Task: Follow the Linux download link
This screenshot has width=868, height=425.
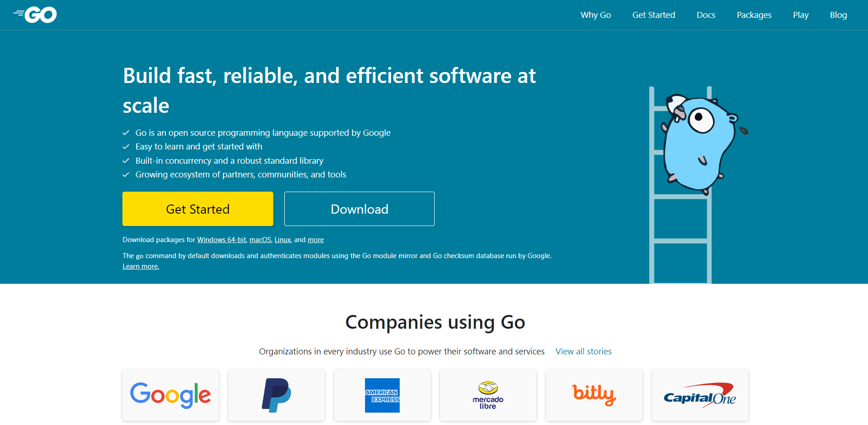Action: coord(282,240)
